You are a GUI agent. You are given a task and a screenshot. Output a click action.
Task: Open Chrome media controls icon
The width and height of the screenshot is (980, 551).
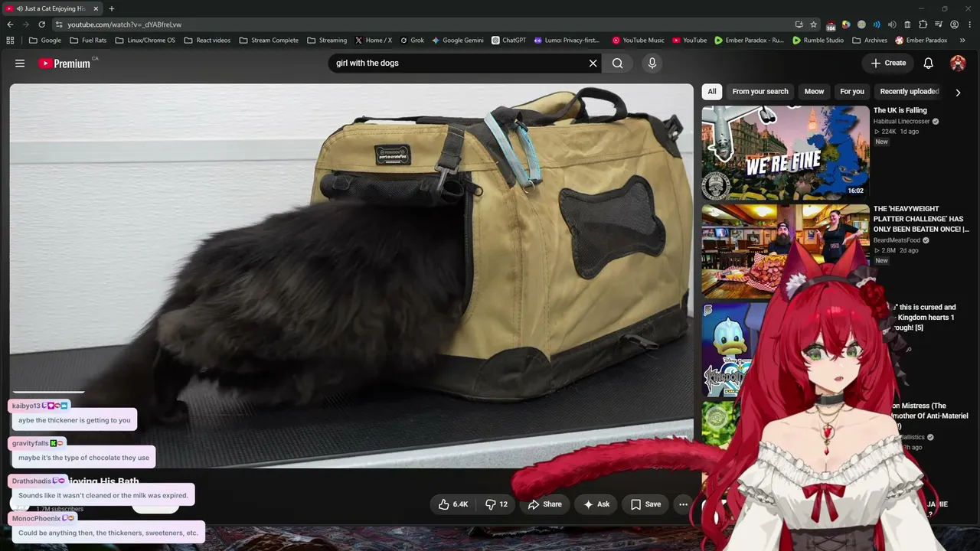938,24
